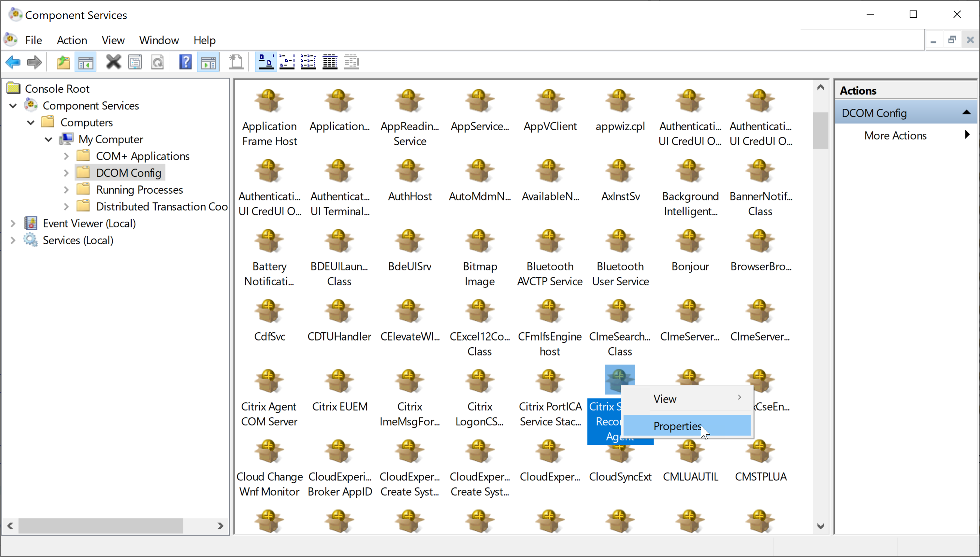
Task: Expand DCOM Config tree item
Action: click(x=66, y=173)
